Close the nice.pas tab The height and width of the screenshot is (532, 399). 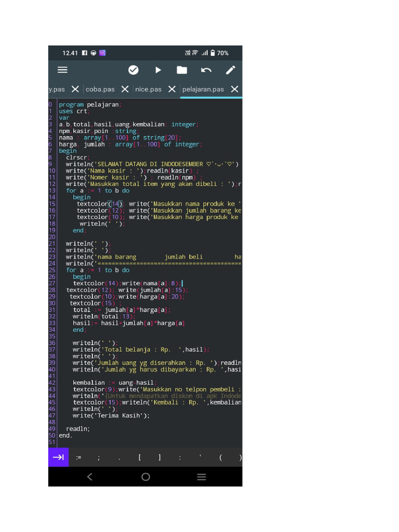tap(172, 89)
